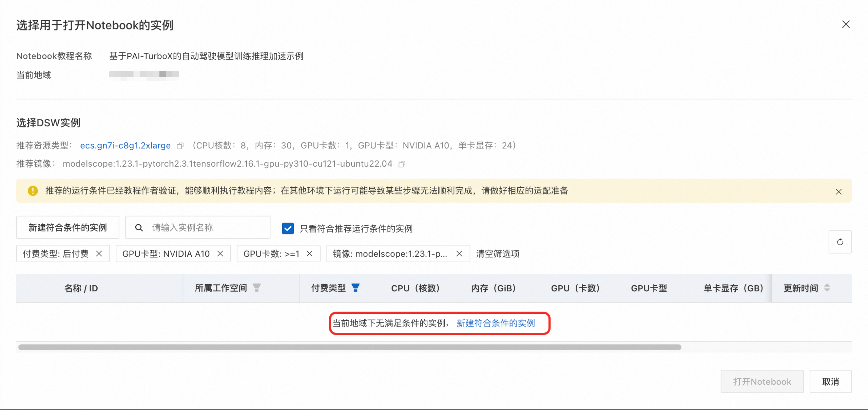Click the Notebook tutorial name text

(x=206, y=56)
